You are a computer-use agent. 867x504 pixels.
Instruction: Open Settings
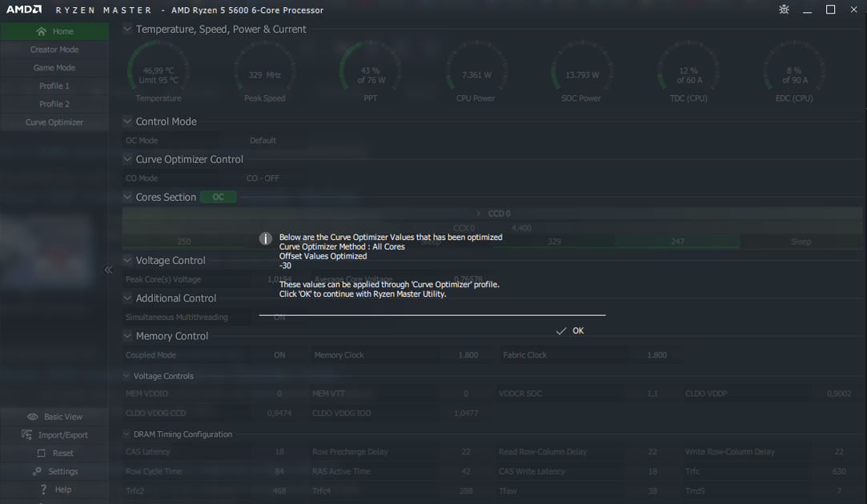(54, 471)
